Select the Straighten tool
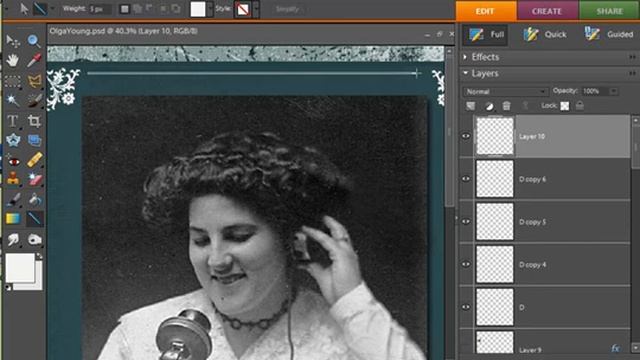The image size is (640, 360). [34, 140]
